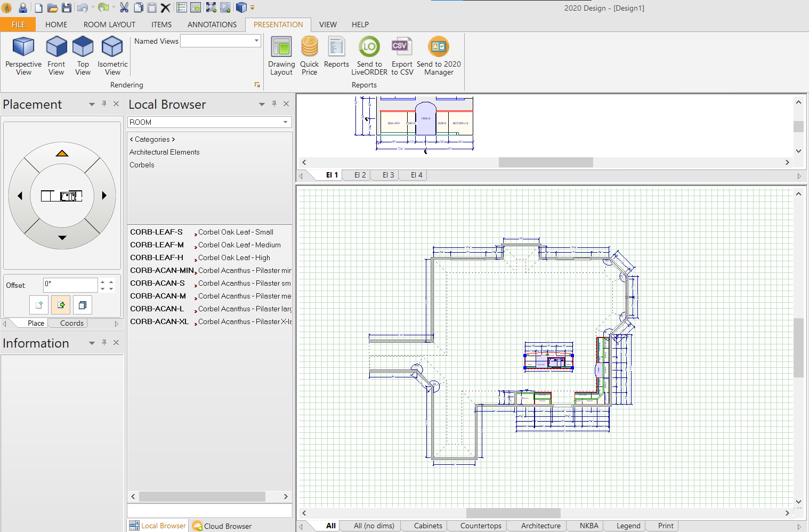
Task: Select the Front View icon
Action: point(56,55)
